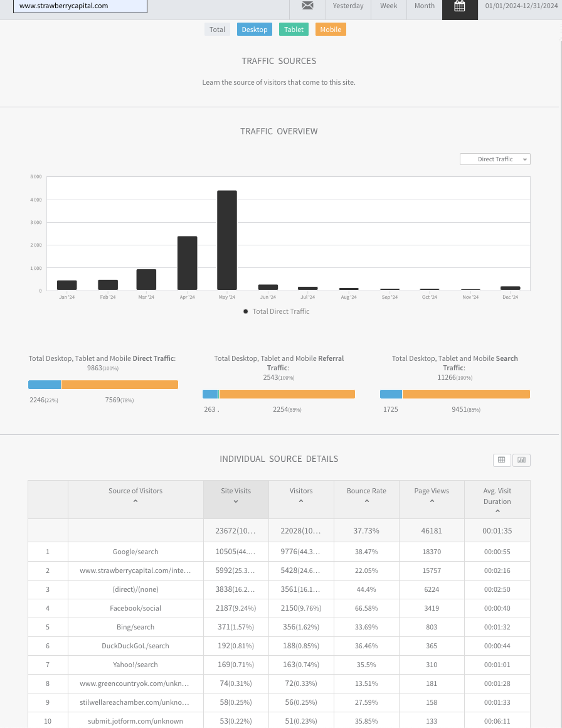Click the www.greencountryok.com/unkn… source row

tap(279, 683)
